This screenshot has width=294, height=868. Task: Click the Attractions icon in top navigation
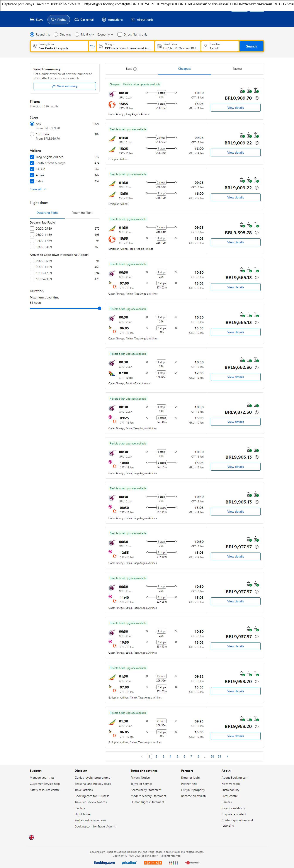(x=104, y=20)
